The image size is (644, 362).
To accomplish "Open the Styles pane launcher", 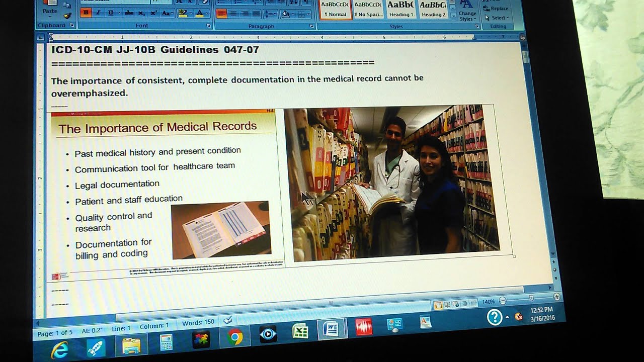I will click(476, 26).
